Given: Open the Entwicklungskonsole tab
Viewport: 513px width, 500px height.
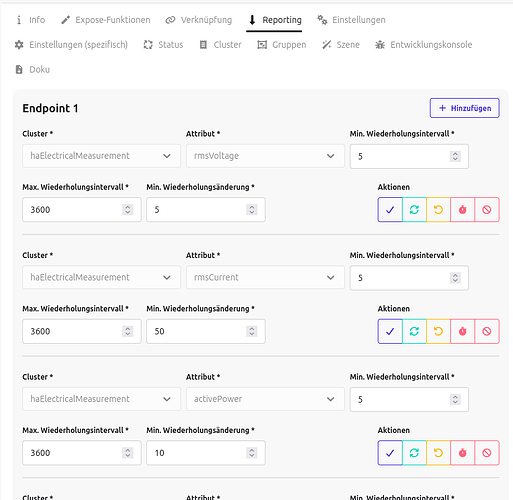Looking at the screenshot, I should coord(423,45).
